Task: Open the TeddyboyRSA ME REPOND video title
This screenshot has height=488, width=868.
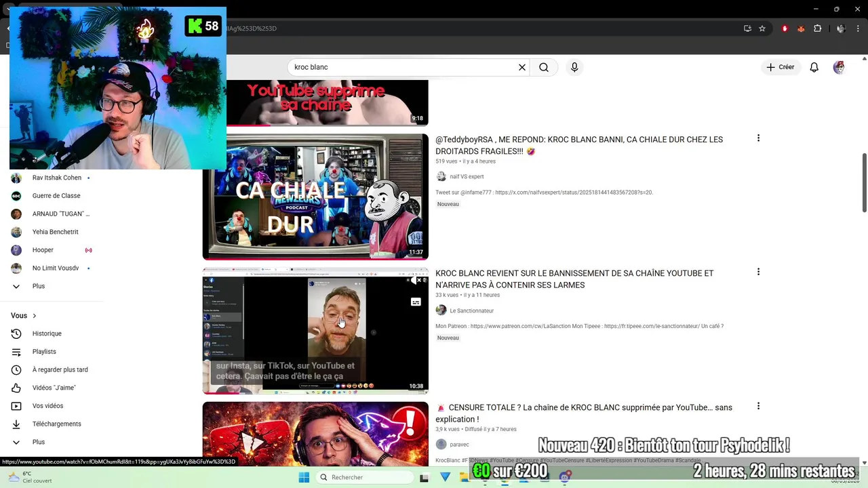Action: [579, 145]
